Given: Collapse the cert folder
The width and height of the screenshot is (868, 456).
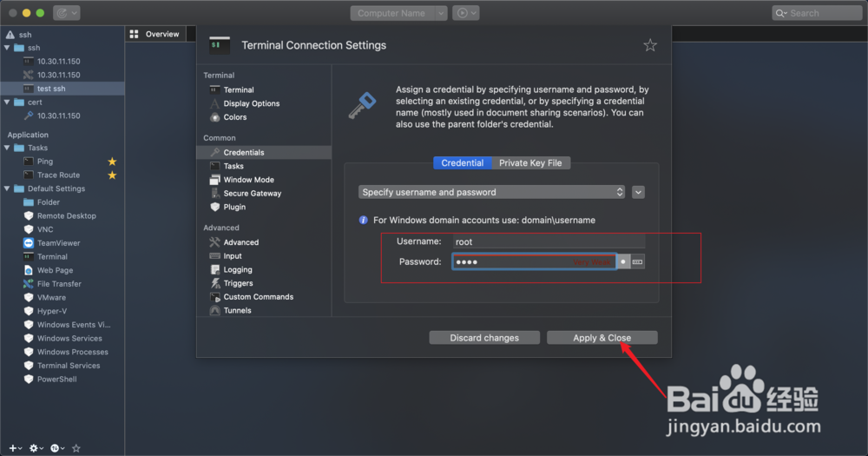Looking at the screenshot, I should 7,102.
